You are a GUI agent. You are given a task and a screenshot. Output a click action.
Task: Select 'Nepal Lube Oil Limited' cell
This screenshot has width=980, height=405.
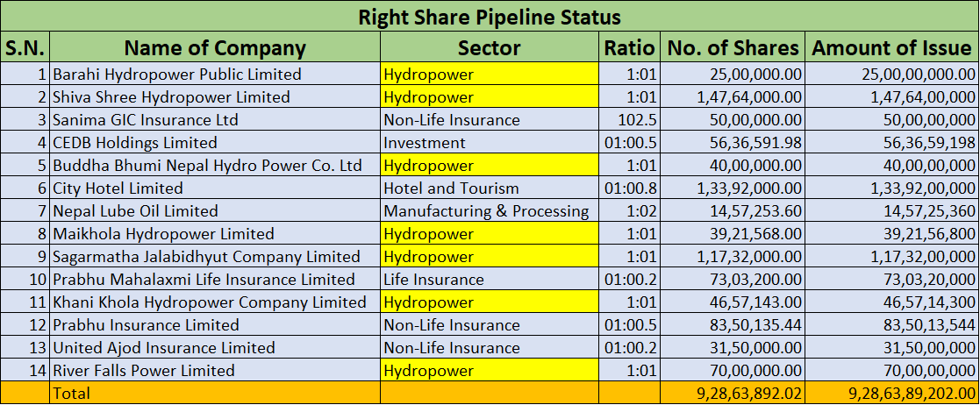point(215,211)
